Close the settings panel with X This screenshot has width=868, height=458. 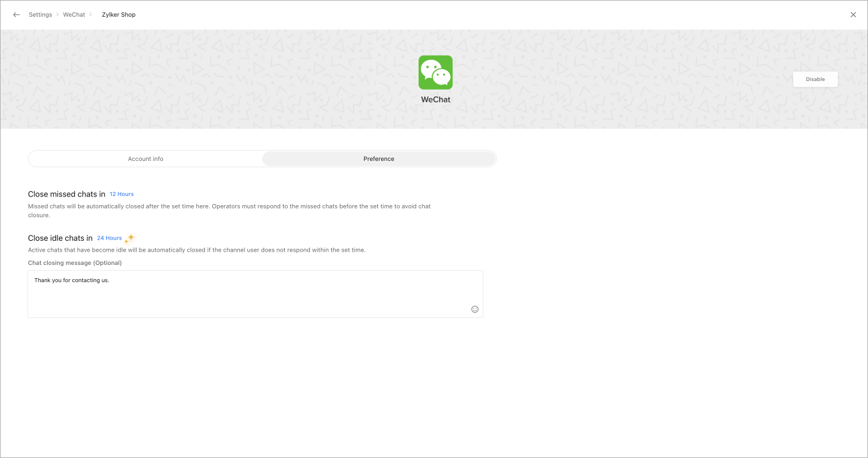click(853, 15)
